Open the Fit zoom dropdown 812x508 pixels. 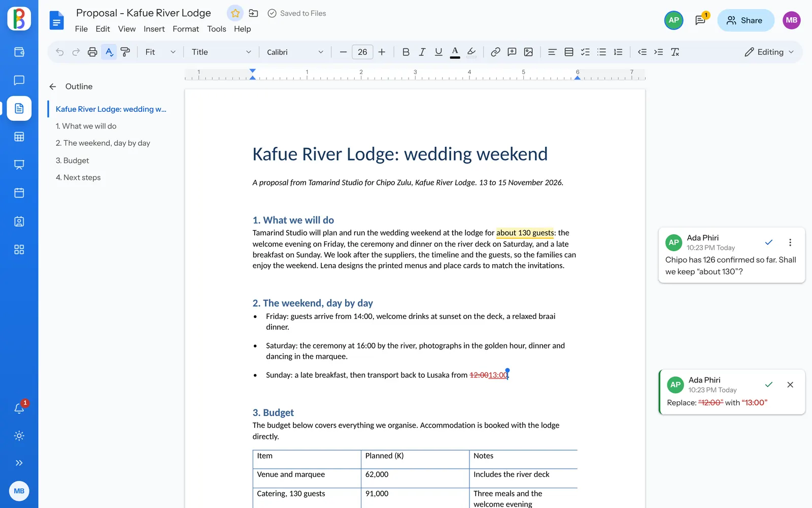(x=160, y=52)
